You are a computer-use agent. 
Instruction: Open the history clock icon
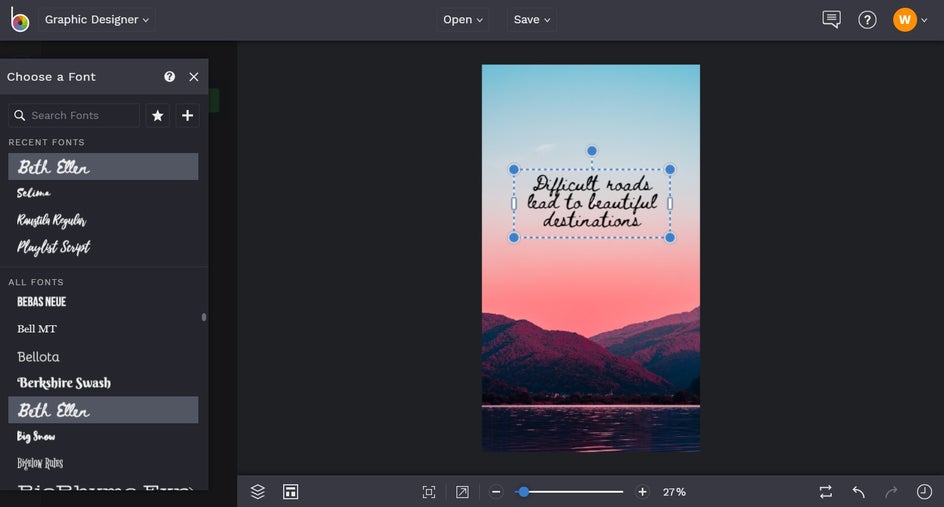[x=924, y=492]
